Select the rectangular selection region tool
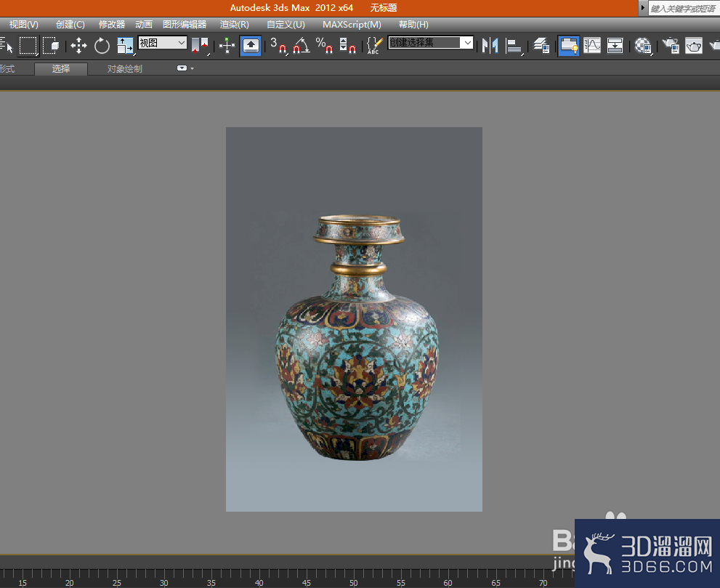This screenshot has height=588, width=720. coord(28,46)
